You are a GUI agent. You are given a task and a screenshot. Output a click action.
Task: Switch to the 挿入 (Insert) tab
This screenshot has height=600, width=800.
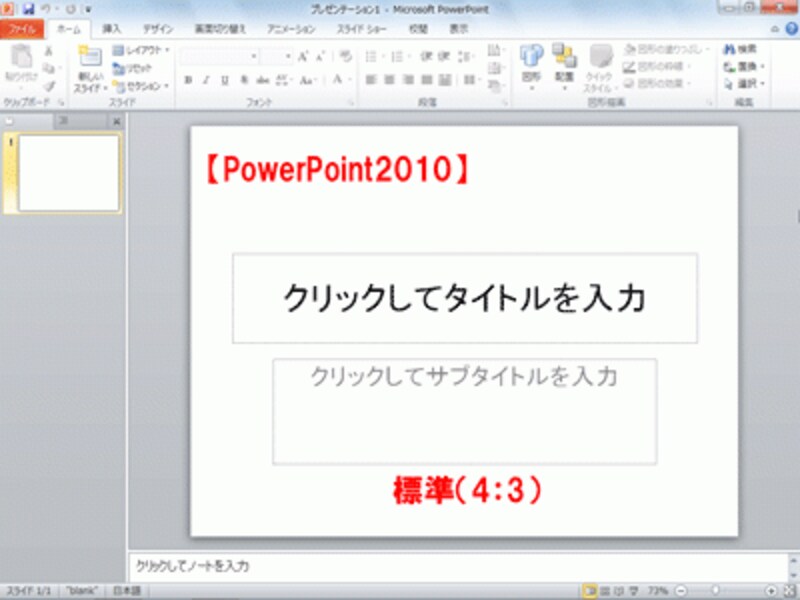point(111,29)
